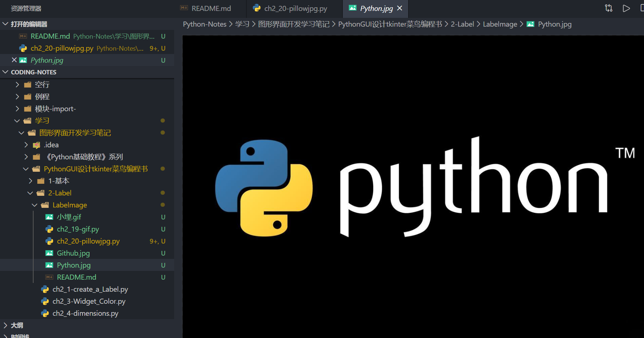Select ch2_20-pillowjpg.py in open editors list
The image size is (644, 338).
click(x=87, y=48)
